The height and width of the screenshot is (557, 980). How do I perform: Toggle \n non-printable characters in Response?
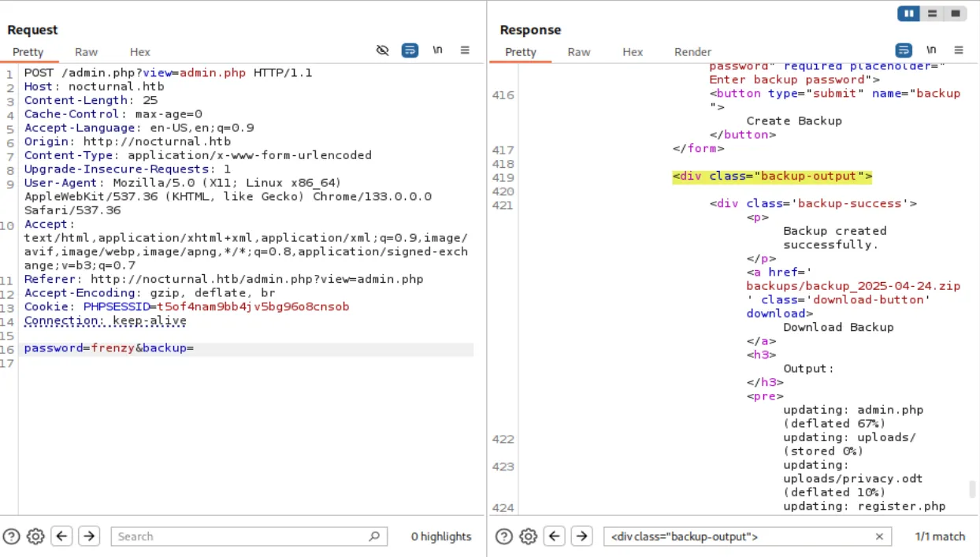932,50
